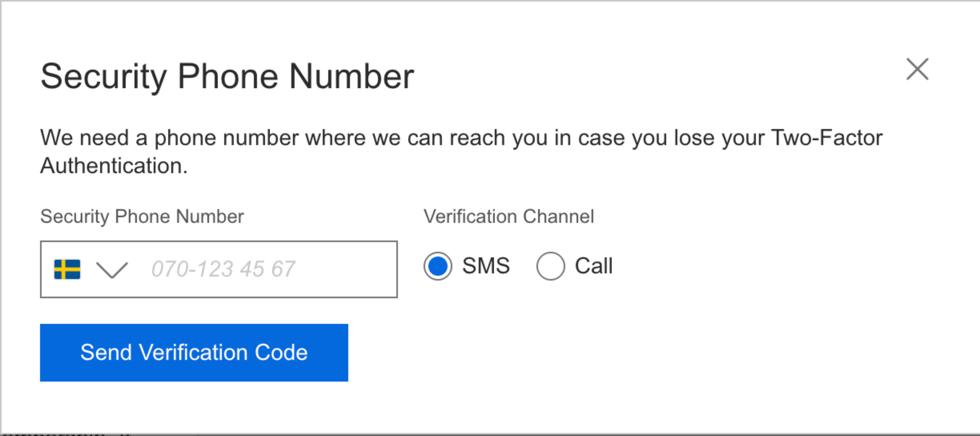Click the blue-and-yellow flag to change country
The image size is (980, 436).
click(x=67, y=269)
